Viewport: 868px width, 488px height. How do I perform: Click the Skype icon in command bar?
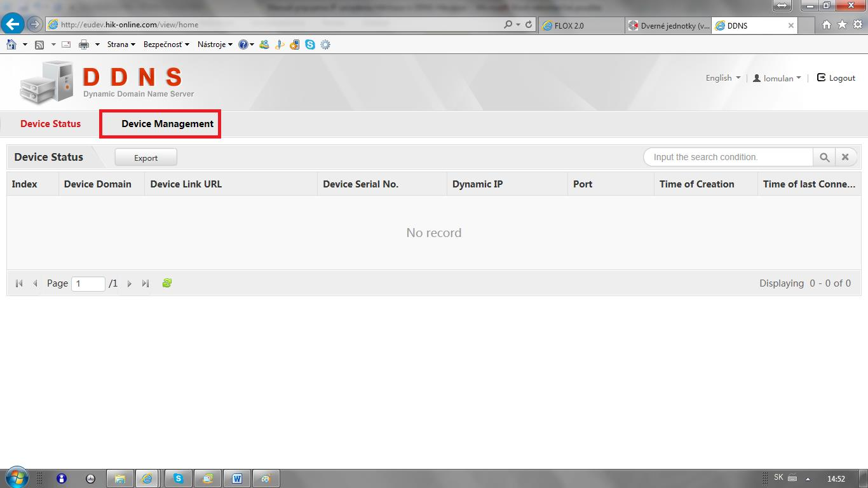point(310,44)
